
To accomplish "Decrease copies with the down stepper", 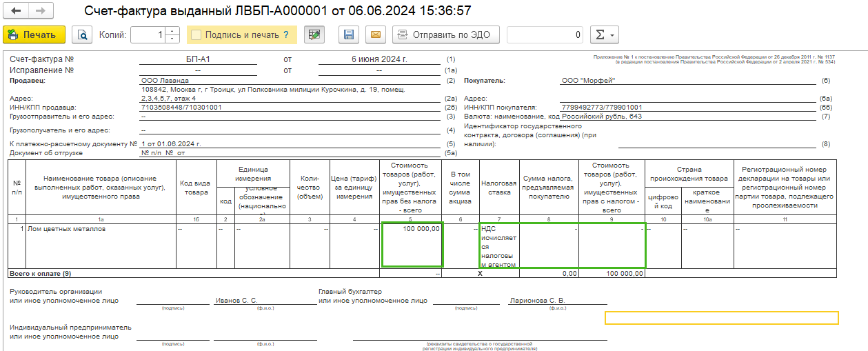I will [173, 39].
